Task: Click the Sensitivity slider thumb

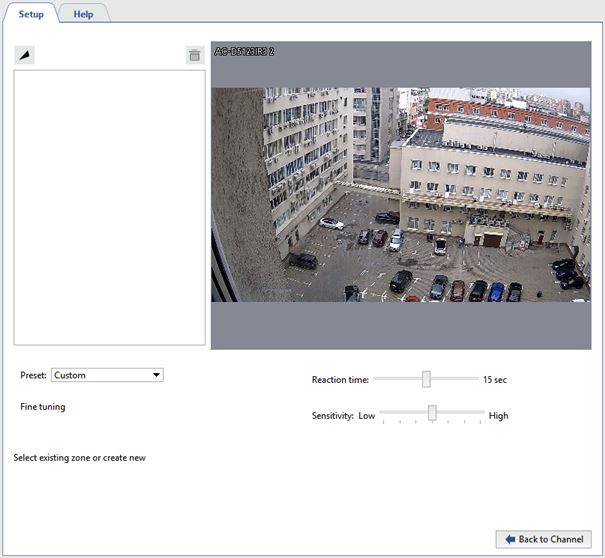Action: (x=432, y=413)
